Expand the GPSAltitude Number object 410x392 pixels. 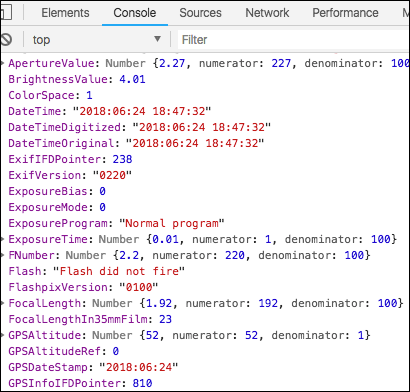3,335
